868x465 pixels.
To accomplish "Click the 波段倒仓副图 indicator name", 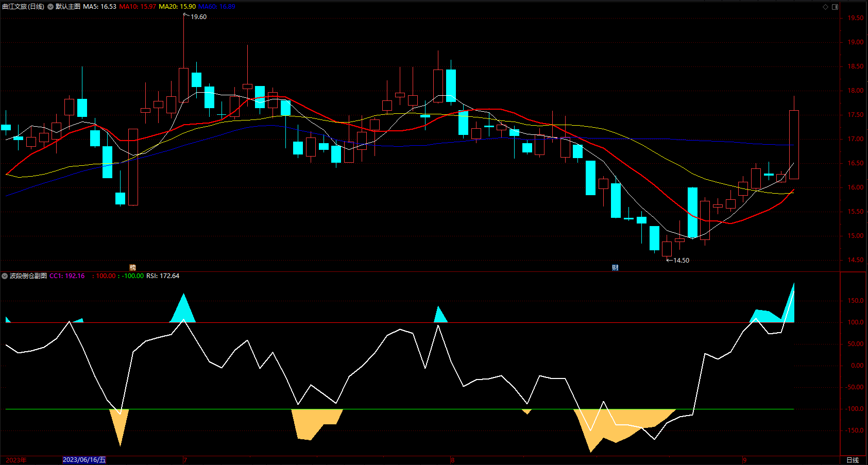I will pyautogui.click(x=28, y=276).
